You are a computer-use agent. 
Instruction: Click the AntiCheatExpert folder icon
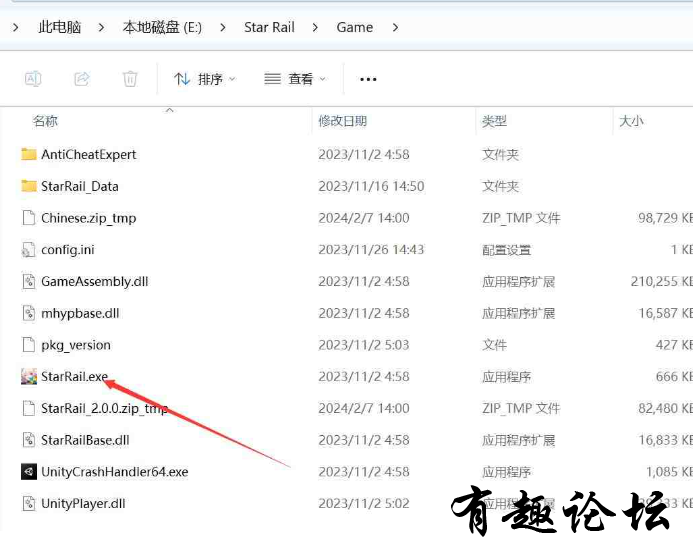(x=28, y=155)
